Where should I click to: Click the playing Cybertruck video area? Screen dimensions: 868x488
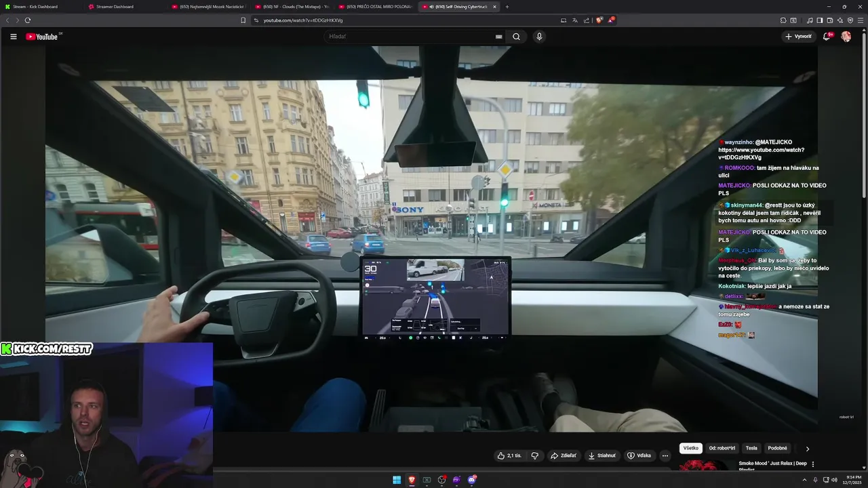[x=431, y=239]
